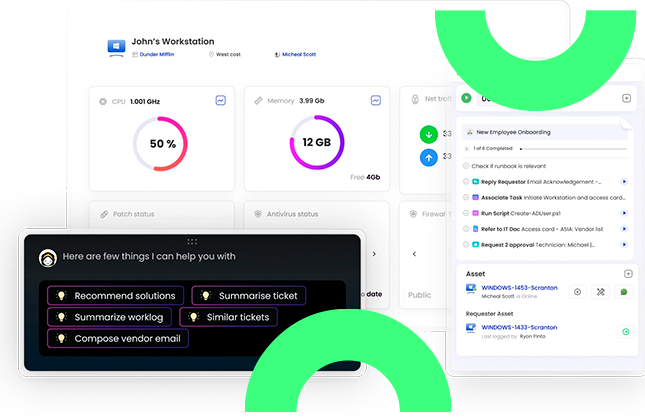The height and width of the screenshot is (419, 645).
Task: Click the drag handle atop the assistant panel
Action: [x=192, y=241]
